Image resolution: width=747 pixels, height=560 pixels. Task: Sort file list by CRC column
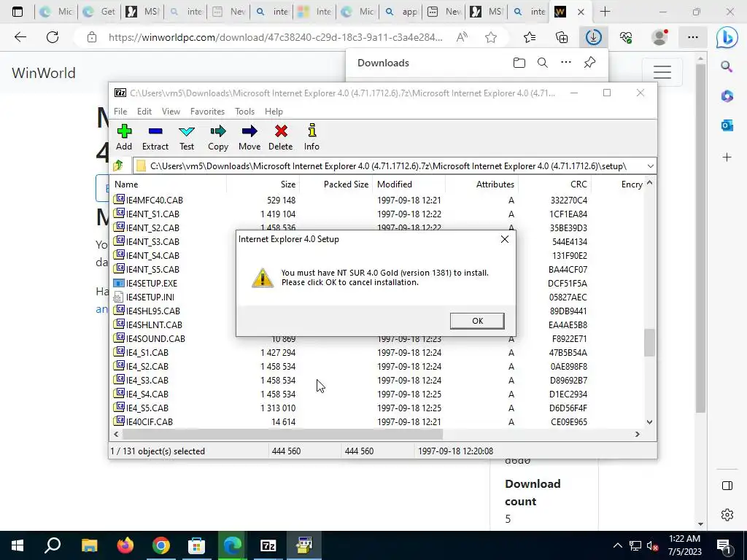[554, 184]
